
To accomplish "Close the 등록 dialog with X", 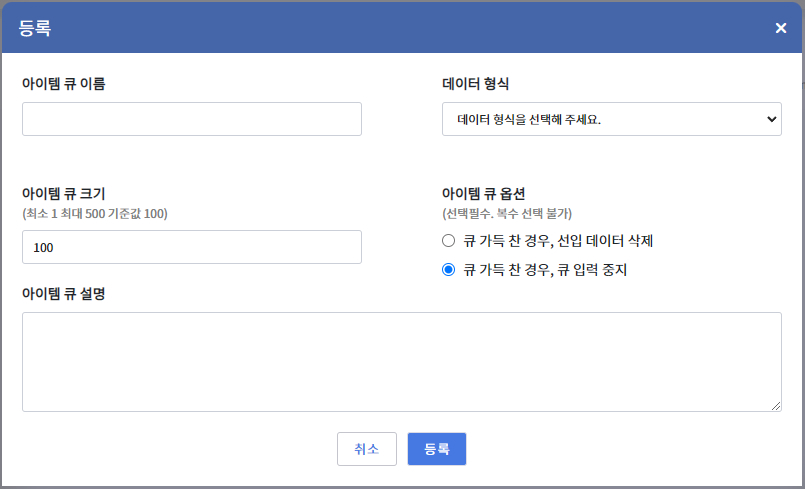I will (x=780, y=28).
